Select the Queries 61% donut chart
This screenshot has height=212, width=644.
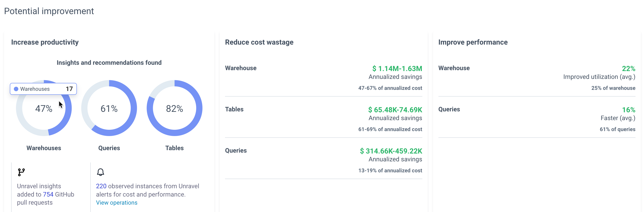click(109, 108)
